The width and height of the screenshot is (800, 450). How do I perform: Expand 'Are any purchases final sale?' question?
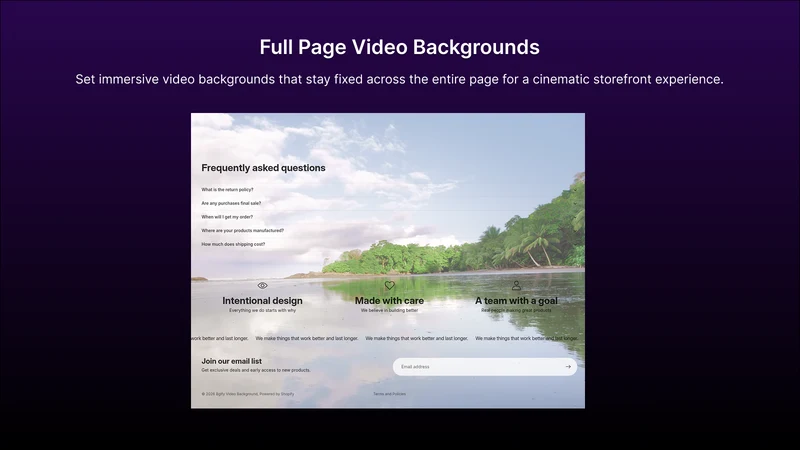[x=231, y=203]
